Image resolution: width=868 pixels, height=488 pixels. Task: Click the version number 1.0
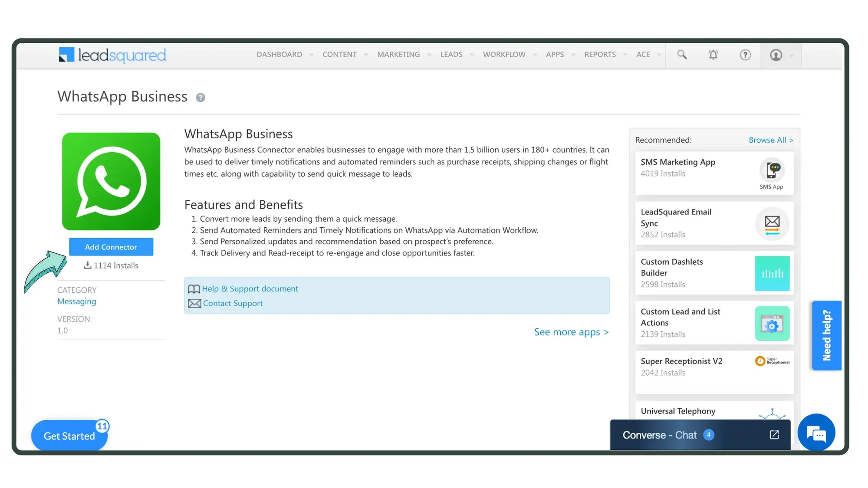pyautogui.click(x=62, y=331)
